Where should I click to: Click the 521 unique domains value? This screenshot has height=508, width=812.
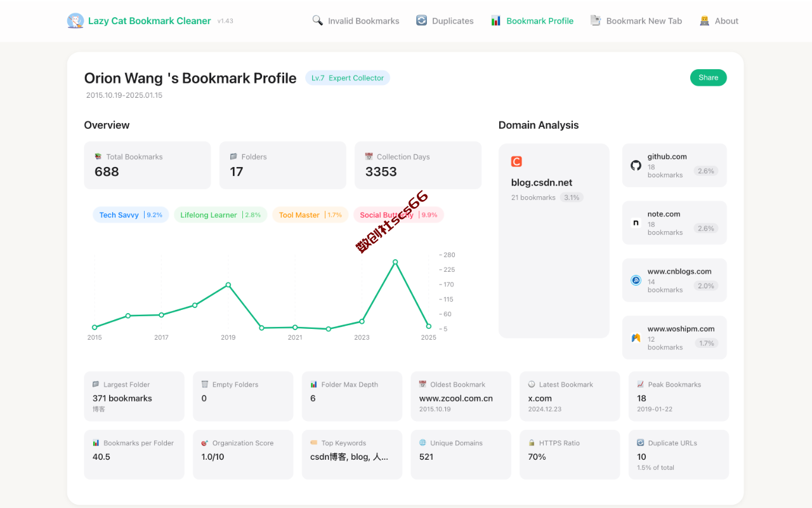[426, 457]
